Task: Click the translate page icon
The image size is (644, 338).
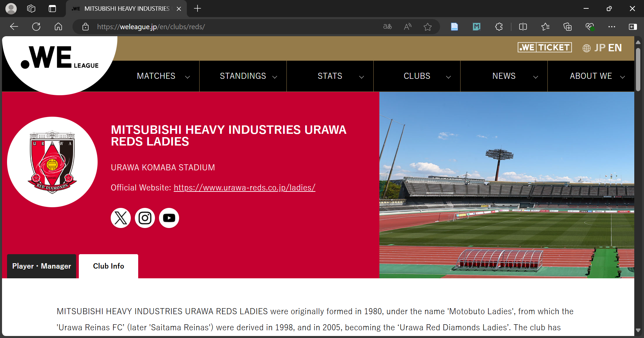Action: point(387,26)
